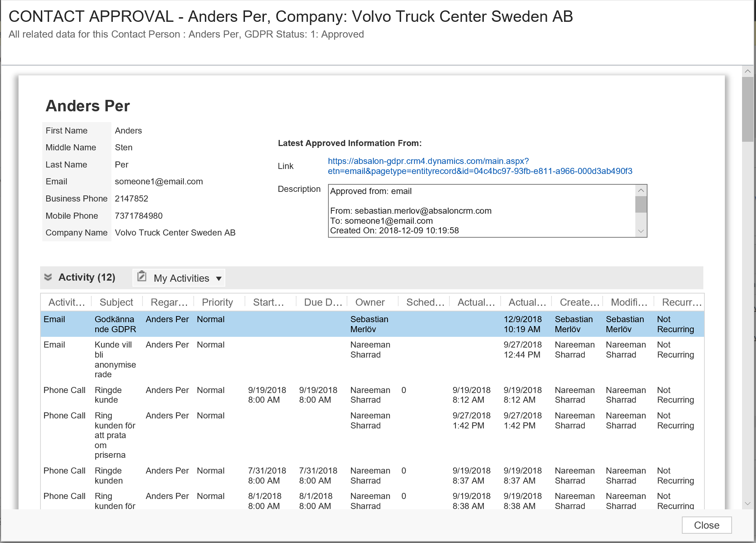Image resolution: width=756 pixels, height=543 pixels.
Task: Sort by Modified column header
Action: 629,302
